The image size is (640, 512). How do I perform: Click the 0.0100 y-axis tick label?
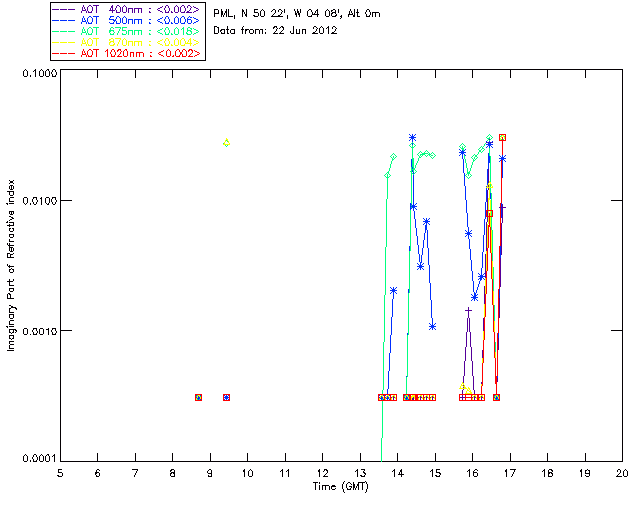coord(39,201)
